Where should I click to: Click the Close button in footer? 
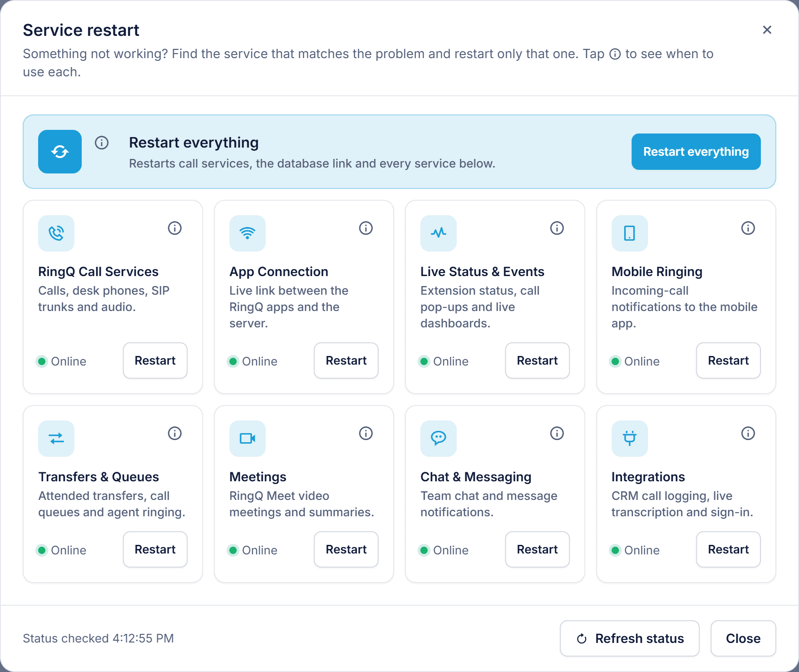743,638
